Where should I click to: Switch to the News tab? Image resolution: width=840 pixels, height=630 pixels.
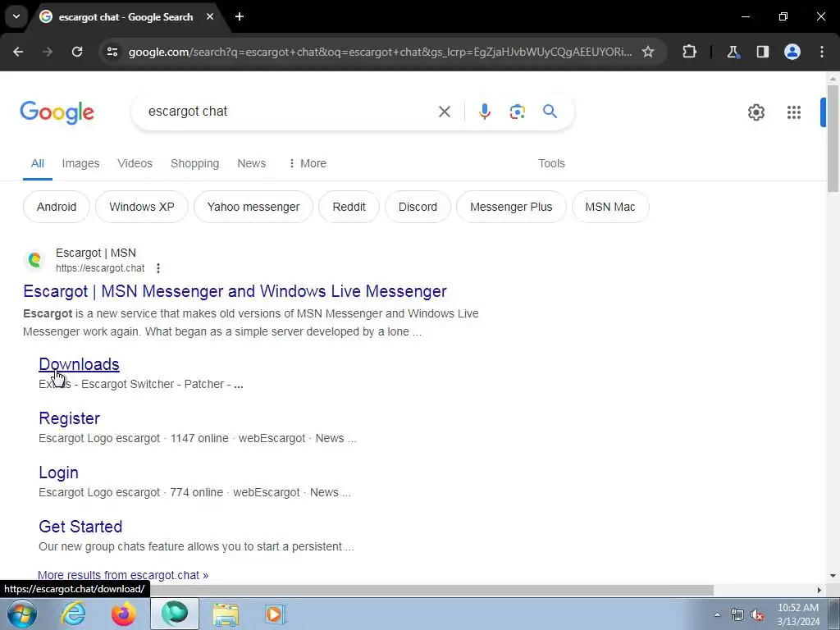pyautogui.click(x=251, y=163)
